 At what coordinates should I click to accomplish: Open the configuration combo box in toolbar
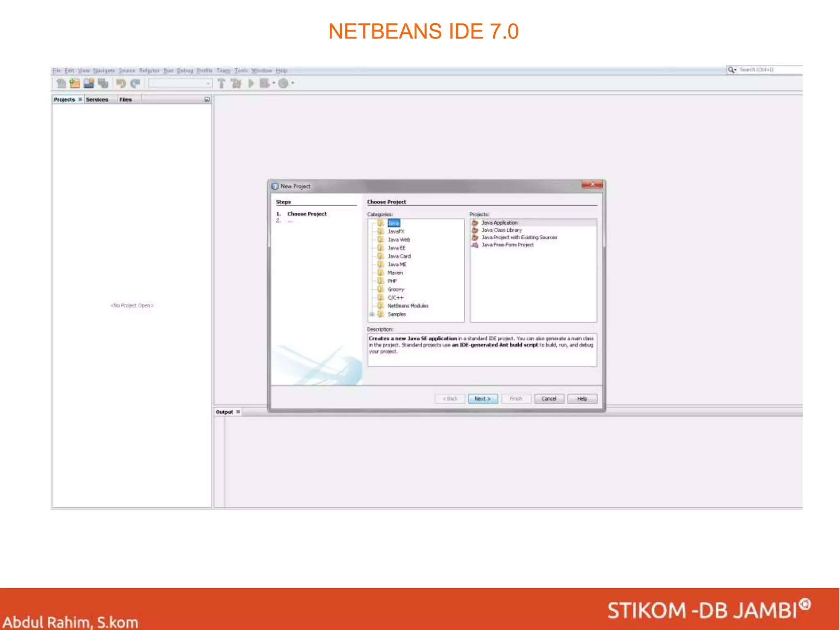pyautogui.click(x=180, y=84)
